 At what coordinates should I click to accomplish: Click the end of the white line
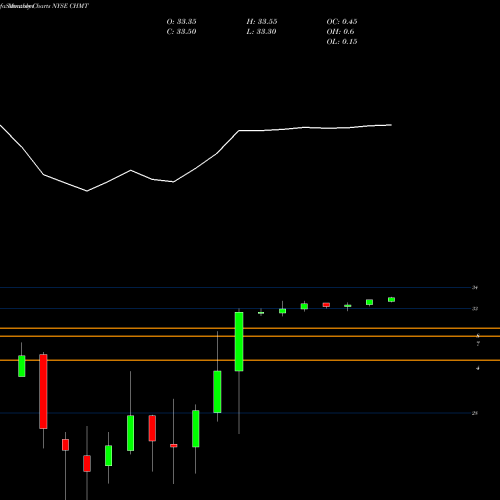(x=391, y=125)
